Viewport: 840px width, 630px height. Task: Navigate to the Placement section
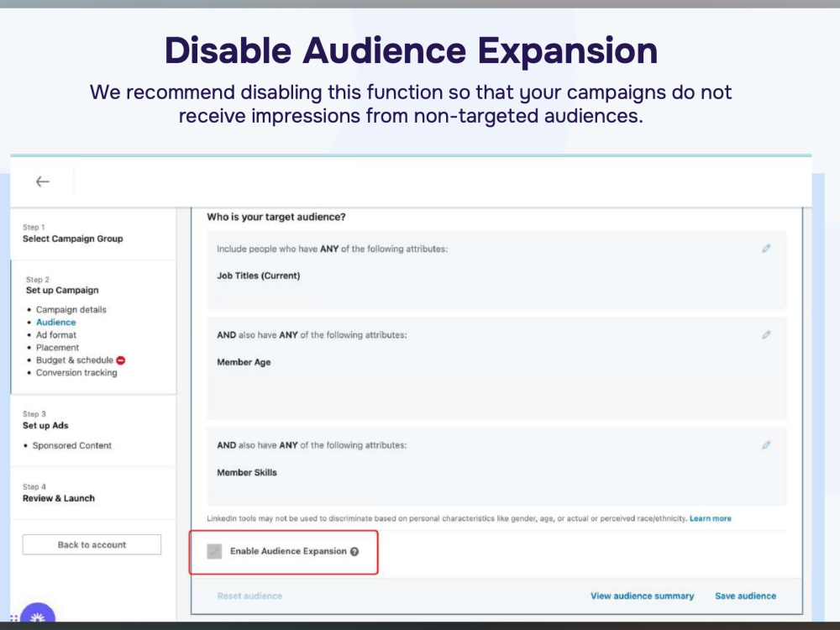pos(57,348)
